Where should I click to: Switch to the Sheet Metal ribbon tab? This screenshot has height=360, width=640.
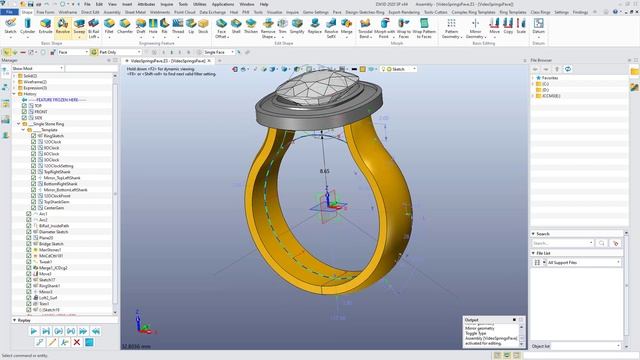135,12
